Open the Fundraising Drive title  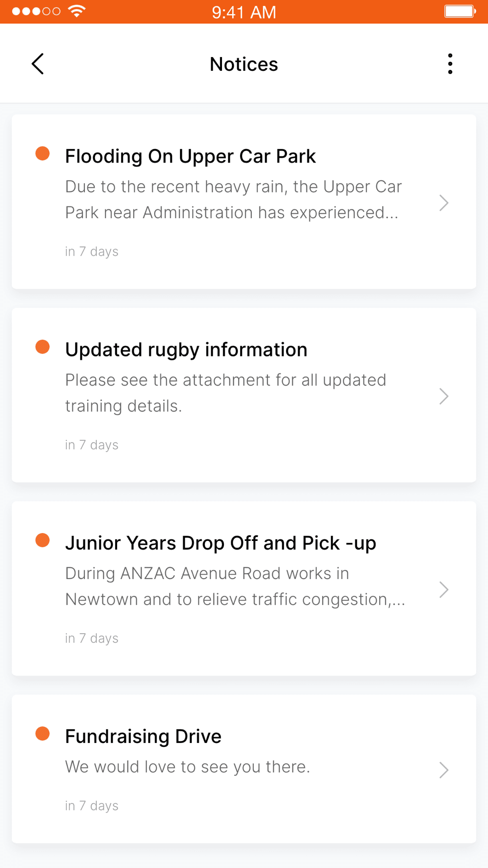[x=143, y=736]
